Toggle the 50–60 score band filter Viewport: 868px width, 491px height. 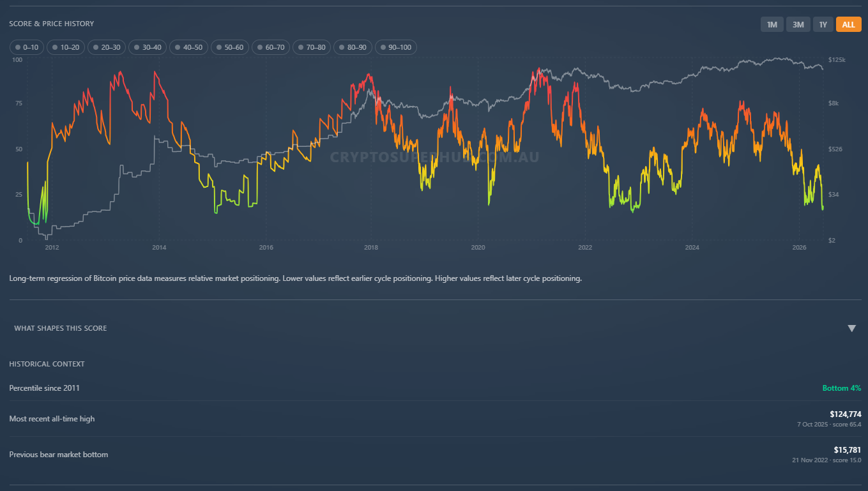pyautogui.click(x=230, y=47)
